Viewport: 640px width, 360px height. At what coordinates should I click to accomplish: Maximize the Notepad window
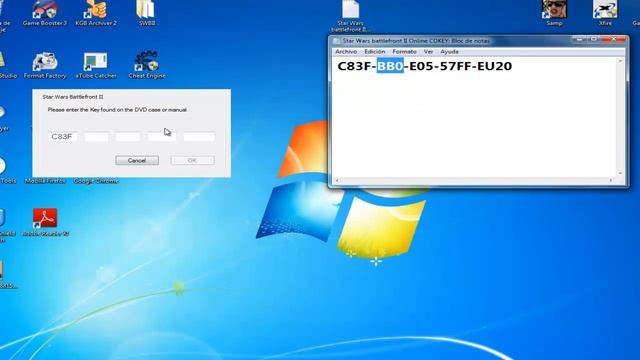(594, 39)
